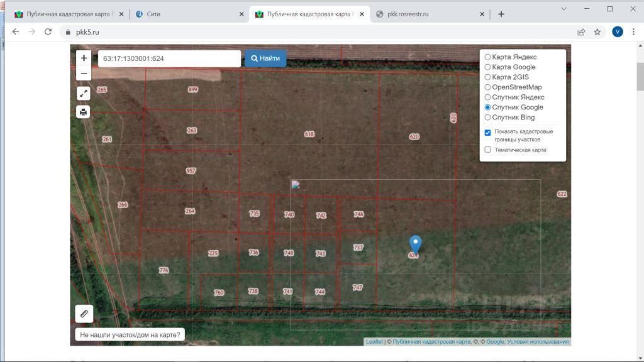Open Условия использования link
Image resolution: width=644 pixels, height=362 pixels.
(x=538, y=341)
